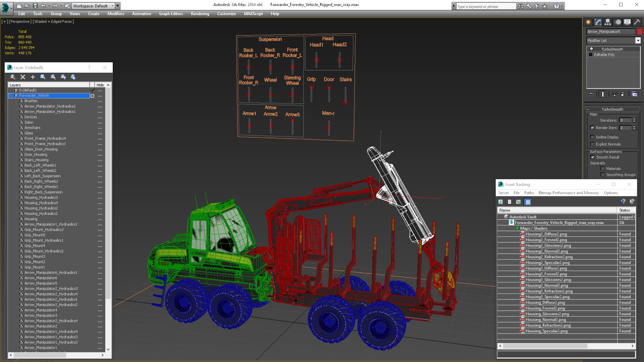Click Freeze All Layers snowflake icon
This screenshot has width=644, height=362.
point(73,77)
